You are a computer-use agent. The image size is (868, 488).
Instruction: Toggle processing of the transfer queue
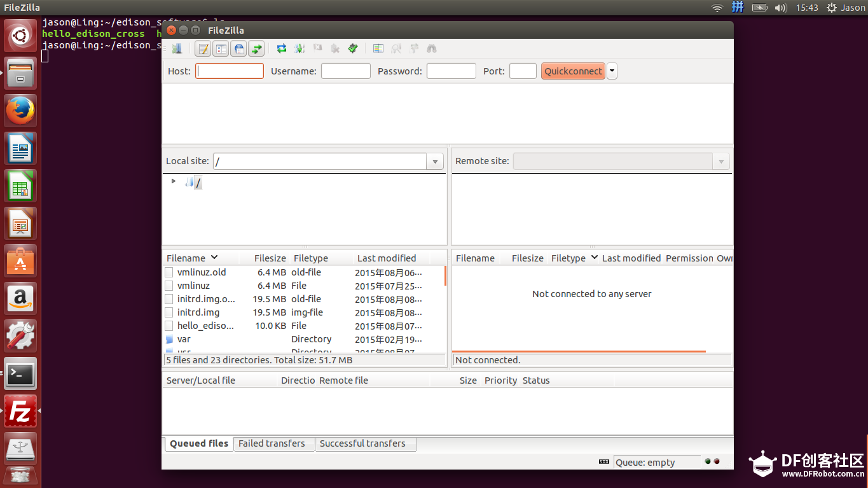(300, 48)
